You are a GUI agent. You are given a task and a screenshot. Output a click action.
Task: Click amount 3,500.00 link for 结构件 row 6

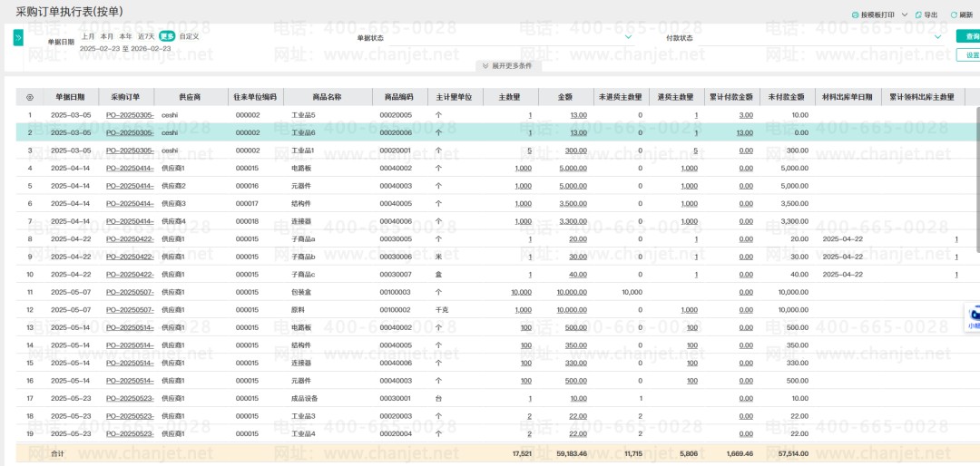[x=573, y=204]
